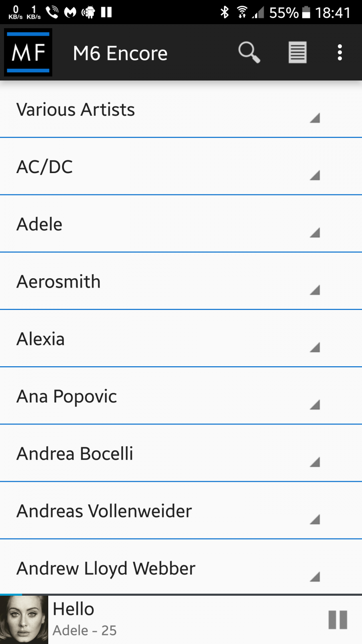Tap the Bluetooth status bar icon

point(224,12)
